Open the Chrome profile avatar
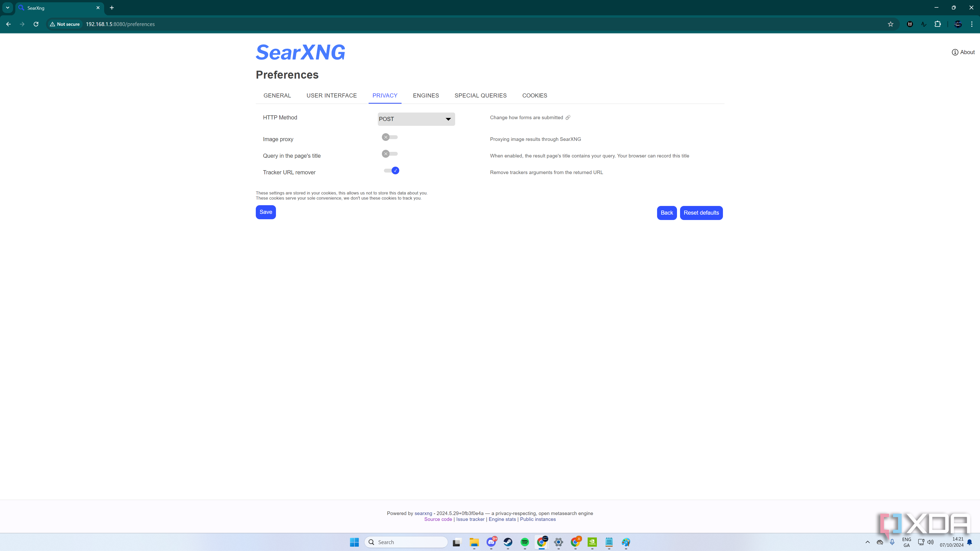The width and height of the screenshot is (980, 551). pyautogui.click(x=958, y=24)
